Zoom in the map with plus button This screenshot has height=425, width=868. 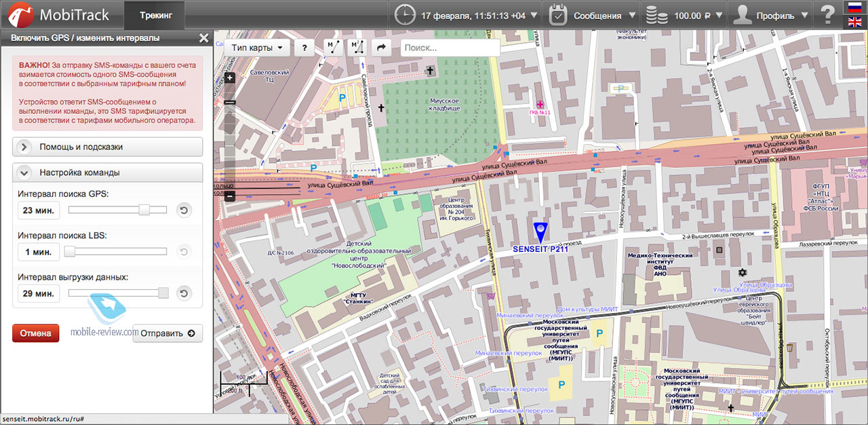click(x=230, y=77)
